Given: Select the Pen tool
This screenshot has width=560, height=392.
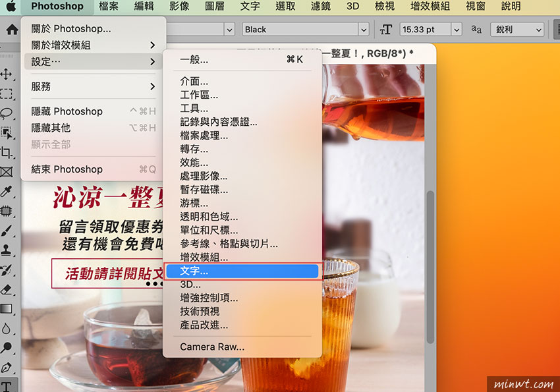Looking at the screenshot, I should [6, 368].
